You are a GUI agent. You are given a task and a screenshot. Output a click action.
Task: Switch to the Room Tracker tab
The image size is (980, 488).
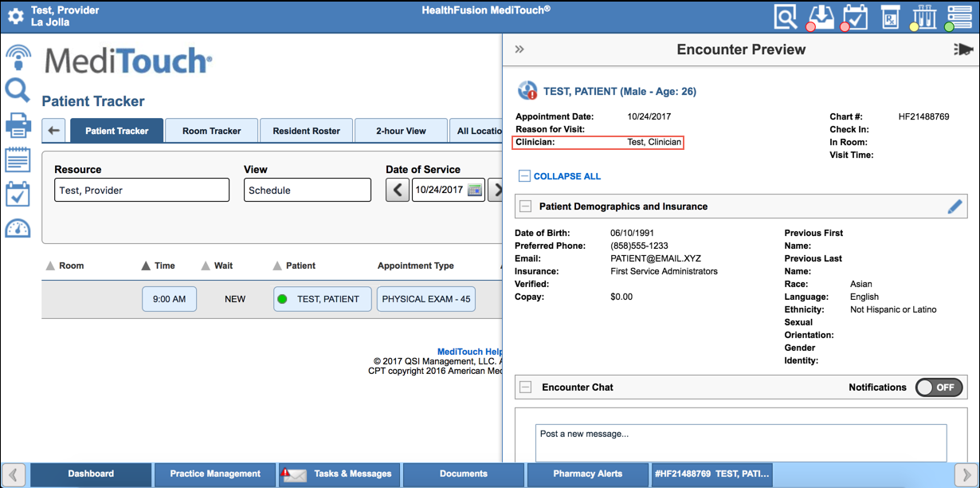coord(212,131)
